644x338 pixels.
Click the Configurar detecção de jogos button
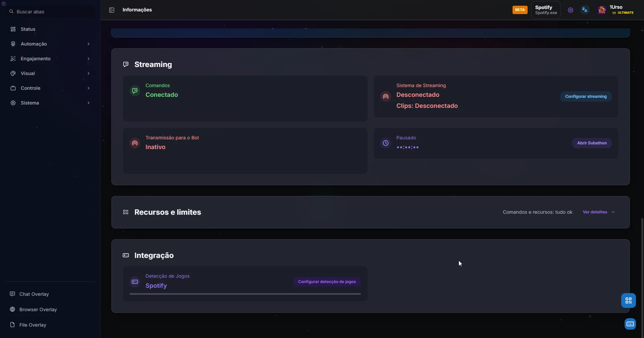click(327, 282)
